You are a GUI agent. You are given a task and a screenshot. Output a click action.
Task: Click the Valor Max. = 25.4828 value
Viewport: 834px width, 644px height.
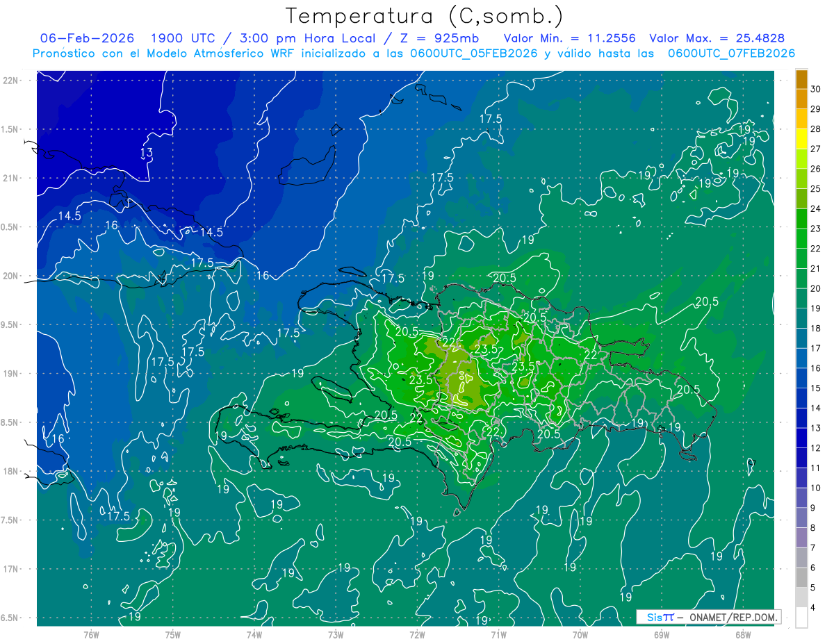pyautogui.click(x=717, y=38)
